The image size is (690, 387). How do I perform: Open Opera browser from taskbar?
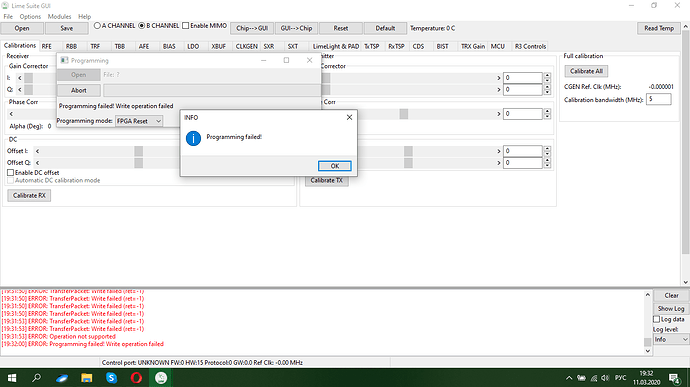click(136, 378)
